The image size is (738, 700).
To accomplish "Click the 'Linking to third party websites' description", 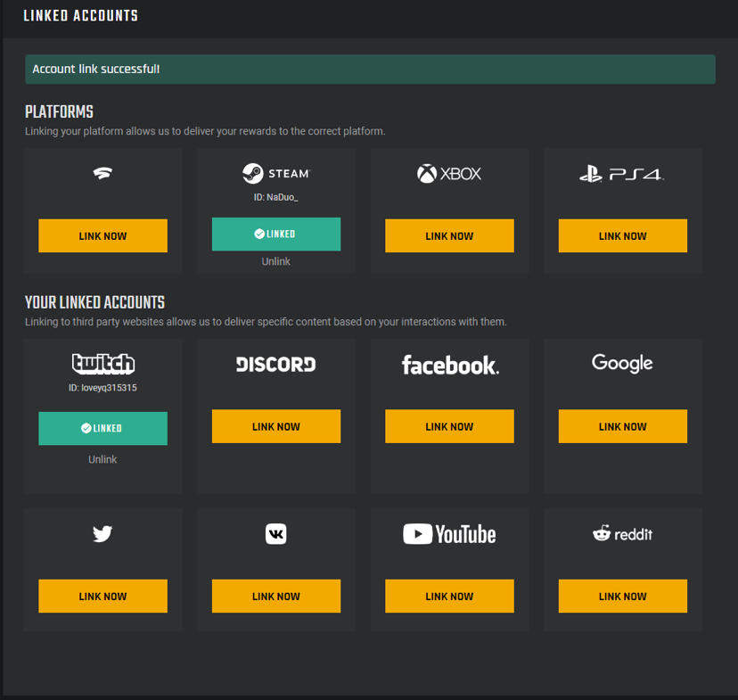I will pos(266,322).
